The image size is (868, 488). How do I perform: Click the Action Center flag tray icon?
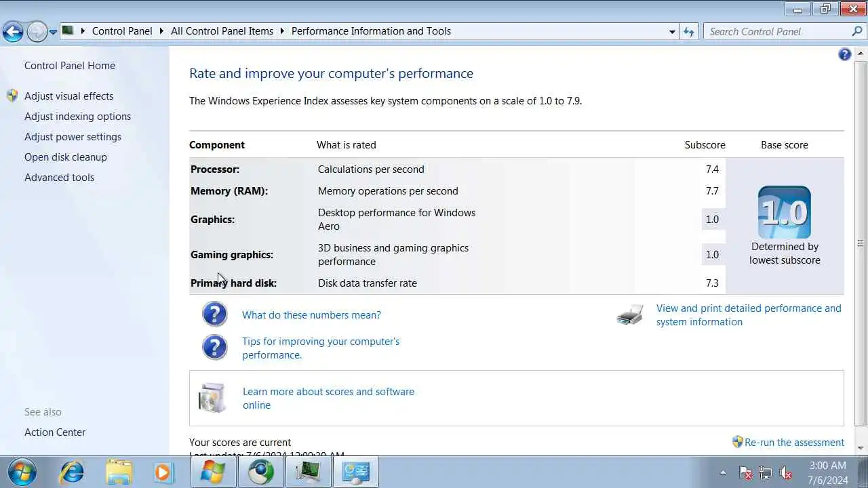pyautogui.click(x=745, y=472)
